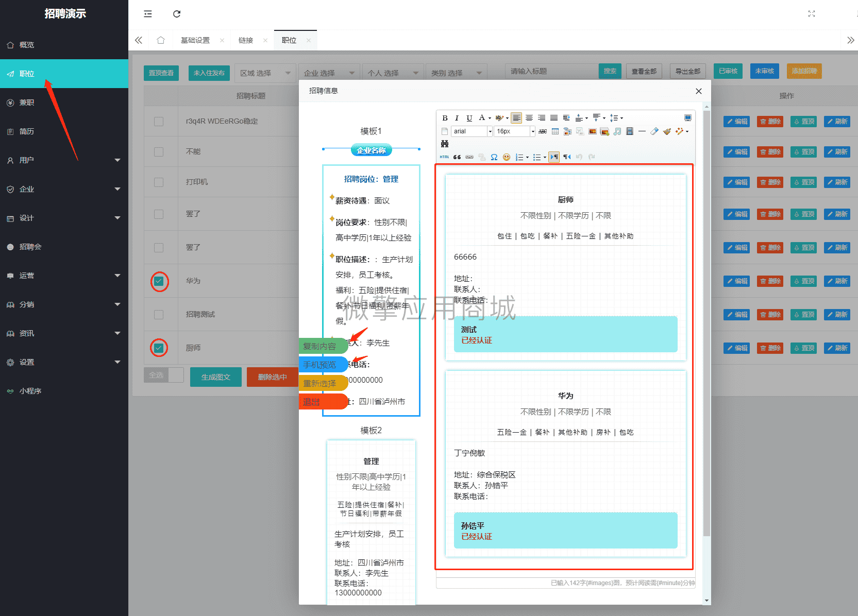Open the arial font family dropdown
Viewport: 858px width, 616px height.
[490, 131]
